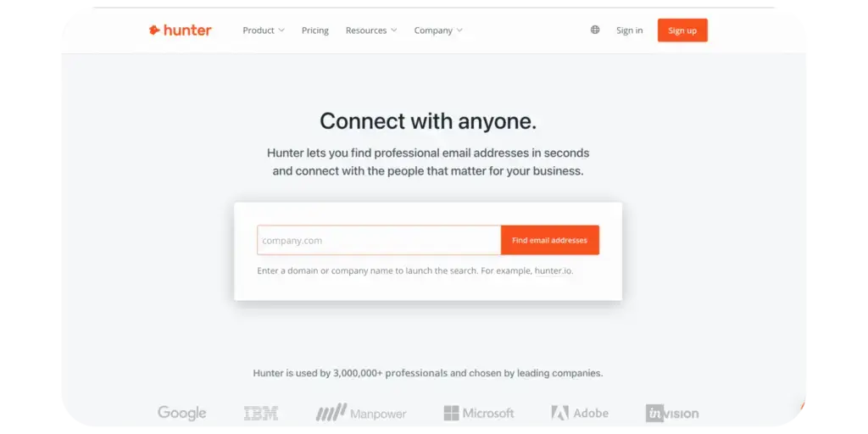Click the Hunter logo in the header

(x=181, y=31)
